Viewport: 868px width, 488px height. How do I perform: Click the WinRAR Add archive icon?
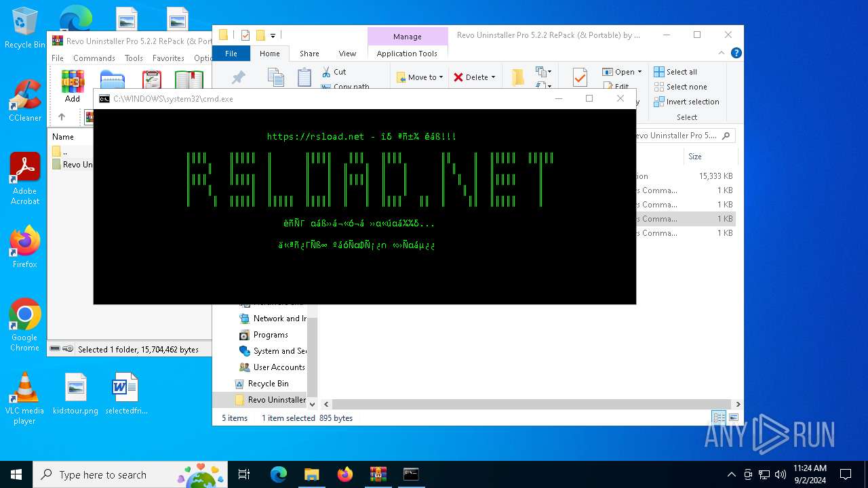click(73, 81)
